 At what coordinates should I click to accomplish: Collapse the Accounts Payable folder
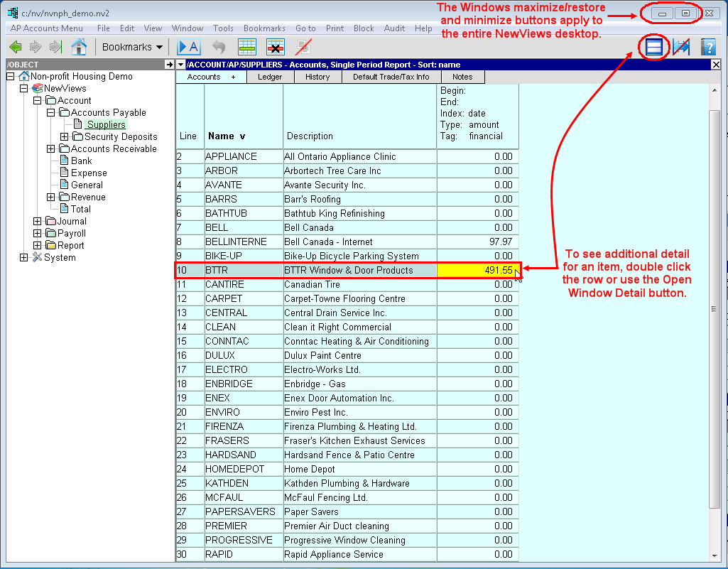(x=50, y=113)
